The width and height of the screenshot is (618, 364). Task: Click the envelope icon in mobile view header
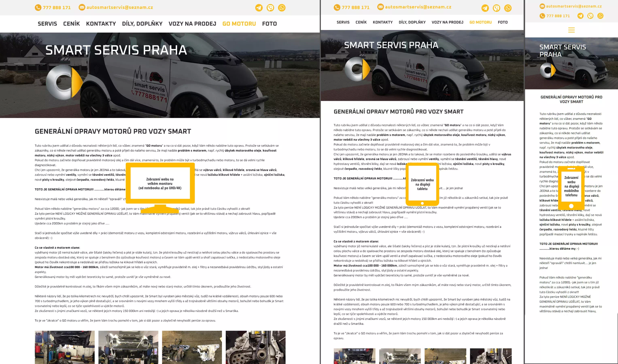pos(542,6)
